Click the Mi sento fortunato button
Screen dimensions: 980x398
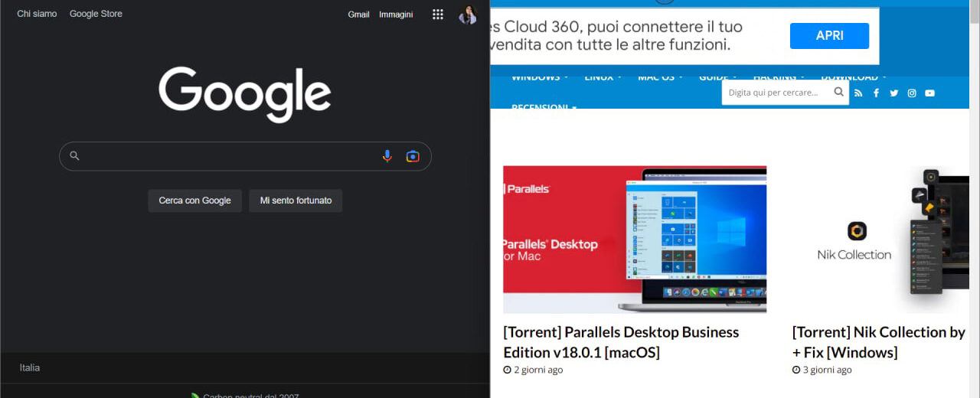tap(296, 201)
